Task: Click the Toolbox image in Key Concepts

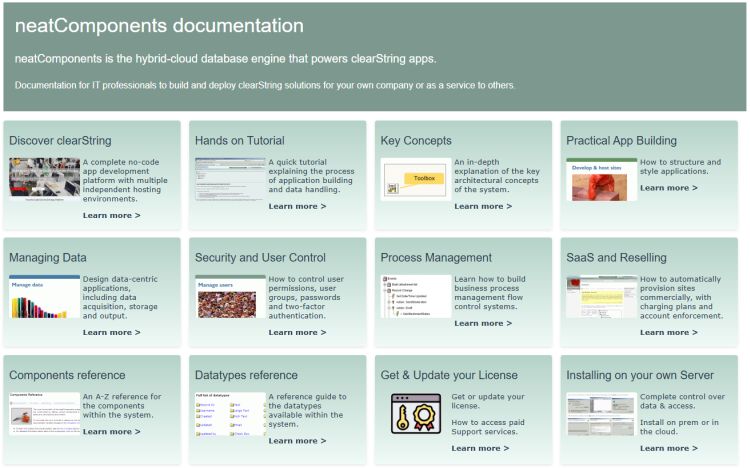Action: 415,179
